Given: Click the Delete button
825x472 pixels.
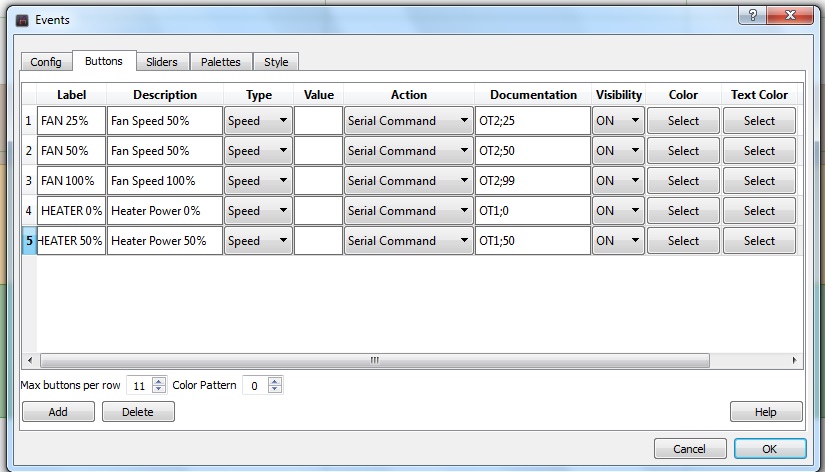Looking at the screenshot, I should (138, 412).
